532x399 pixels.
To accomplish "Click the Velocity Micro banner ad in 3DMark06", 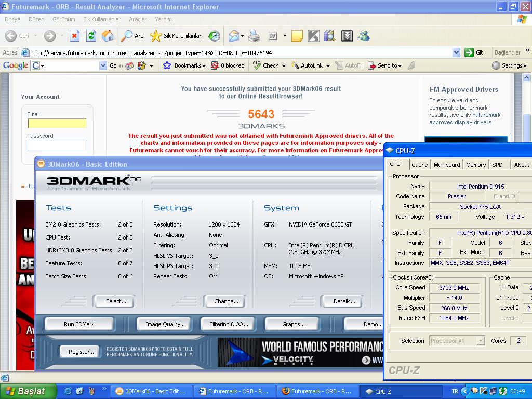I will 300,352.
